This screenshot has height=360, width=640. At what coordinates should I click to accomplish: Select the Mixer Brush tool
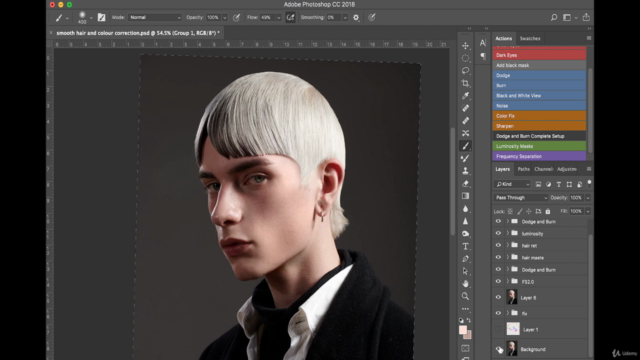465,158
